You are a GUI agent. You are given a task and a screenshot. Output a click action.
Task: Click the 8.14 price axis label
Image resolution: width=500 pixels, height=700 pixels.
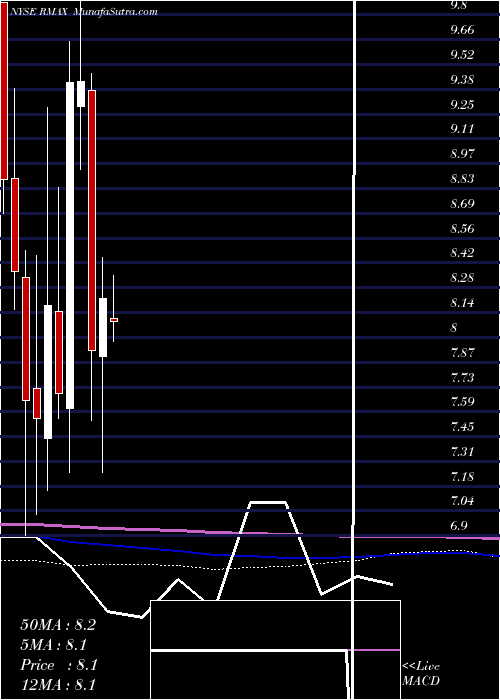tap(462, 303)
